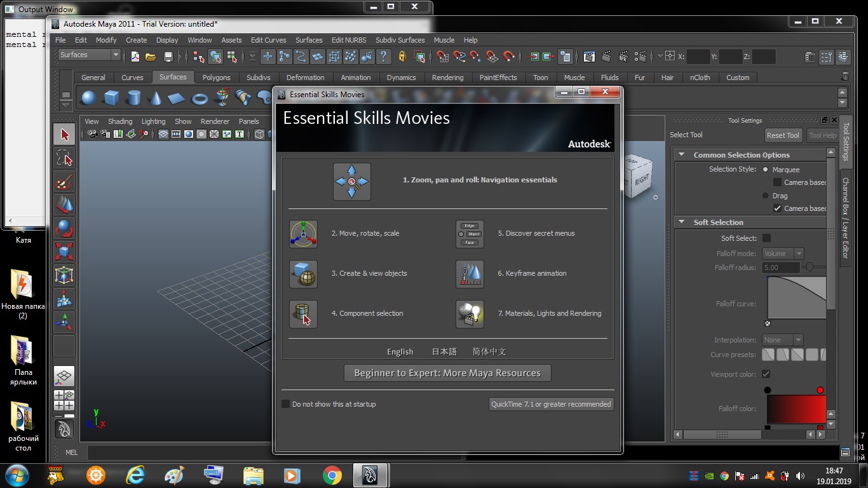
Task: Pick the Rotate tool with the sphere icon
Action: point(64,228)
